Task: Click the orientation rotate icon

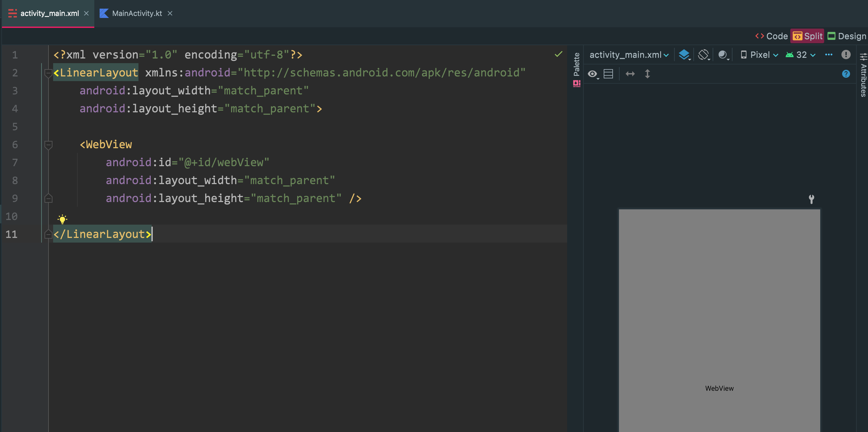Action: pyautogui.click(x=704, y=54)
